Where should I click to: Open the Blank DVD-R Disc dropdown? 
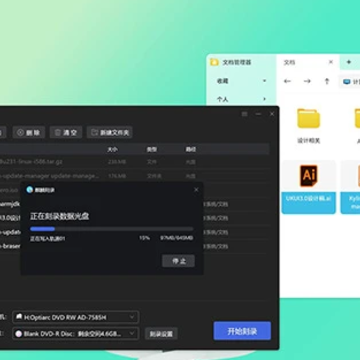[x=75, y=333]
